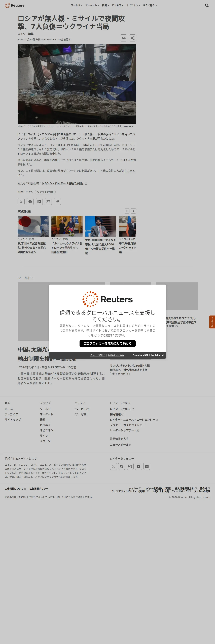Expand the 経済 menu in the header
The height and width of the screenshot is (644, 215).
(106, 5)
